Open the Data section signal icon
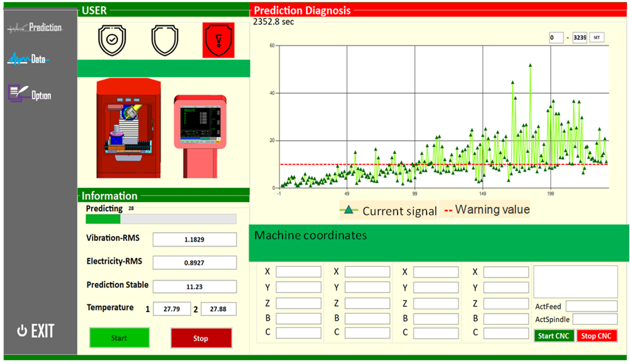 point(18,59)
